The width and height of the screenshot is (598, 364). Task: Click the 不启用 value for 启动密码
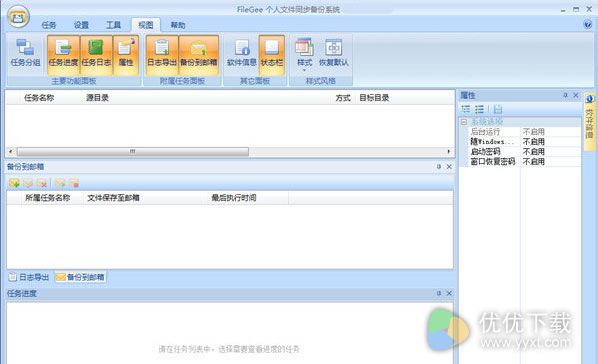coord(534,151)
